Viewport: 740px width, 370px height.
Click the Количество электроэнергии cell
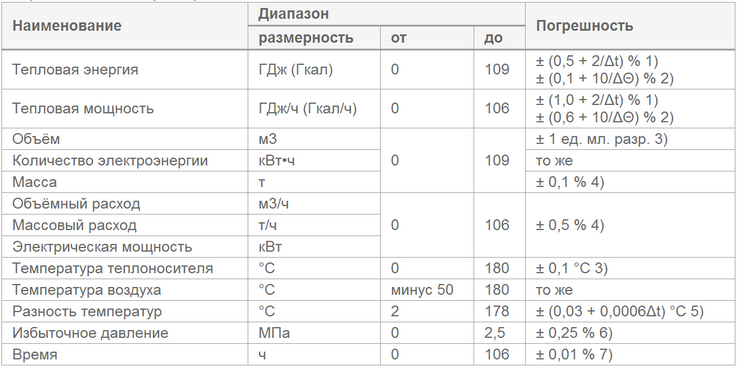[x=125, y=161]
